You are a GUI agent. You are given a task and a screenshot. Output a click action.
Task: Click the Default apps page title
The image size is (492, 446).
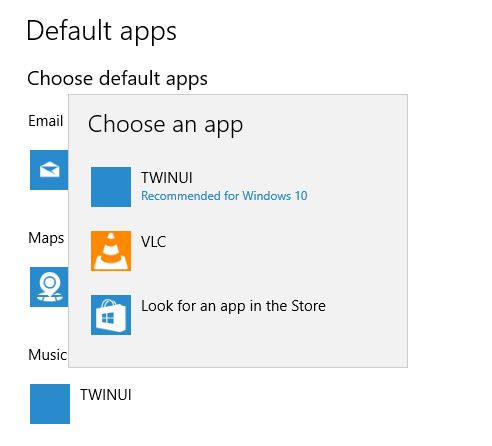click(101, 31)
